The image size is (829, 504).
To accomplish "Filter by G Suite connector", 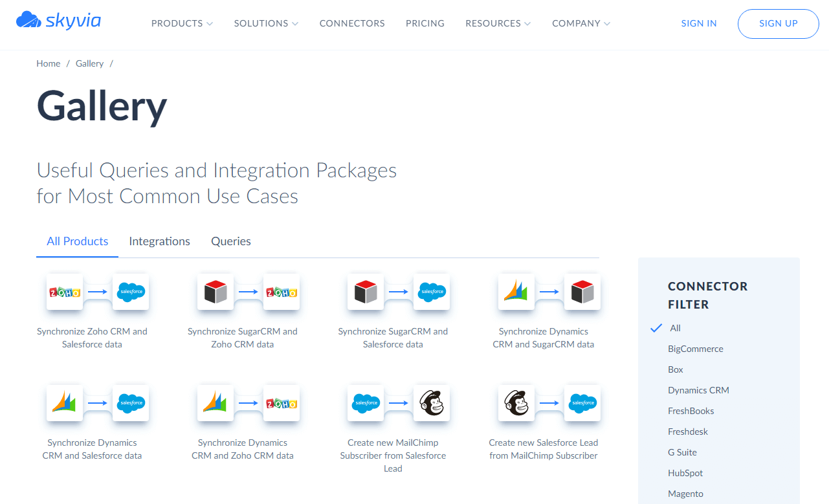I will click(682, 452).
